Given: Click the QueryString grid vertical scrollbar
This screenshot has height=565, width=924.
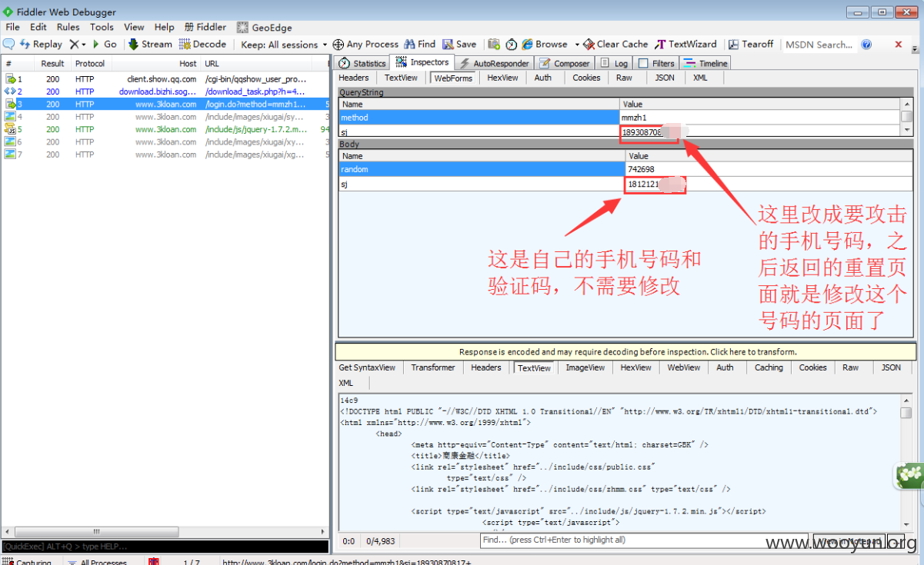Looking at the screenshot, I should pos(907,118).
